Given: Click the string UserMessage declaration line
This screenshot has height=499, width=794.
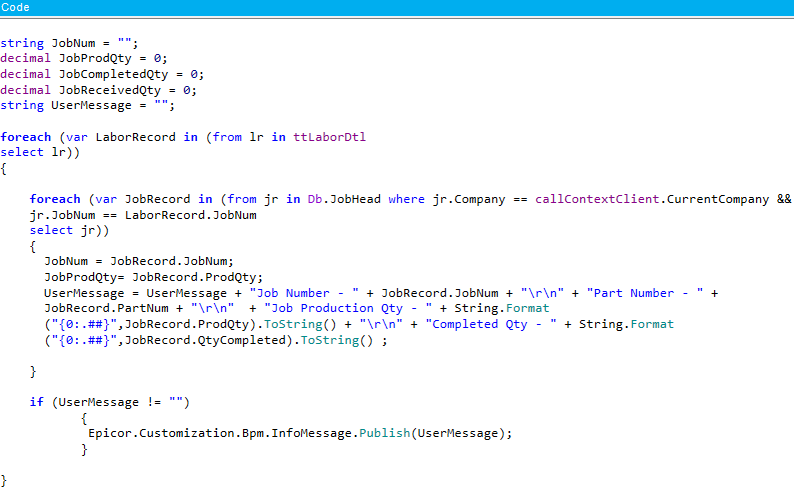Looking at the screenshot, I should 87,105.
